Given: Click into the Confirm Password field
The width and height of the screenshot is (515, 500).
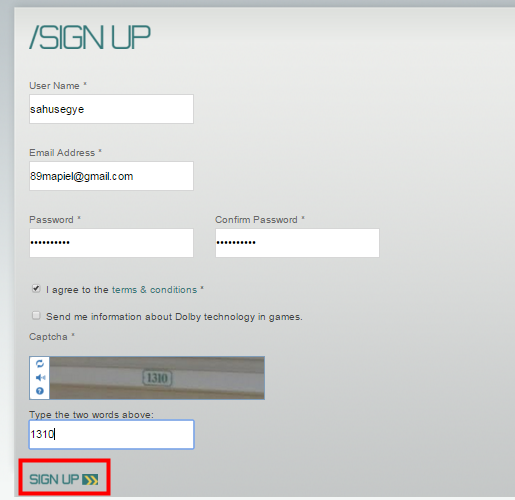Looking at the screenshot, I should (297, 243).
